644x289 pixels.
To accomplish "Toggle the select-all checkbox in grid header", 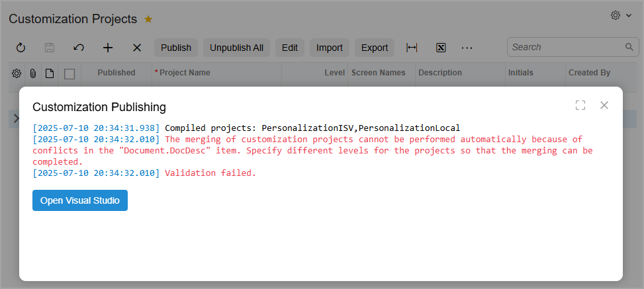I will [x=69, y=73].
